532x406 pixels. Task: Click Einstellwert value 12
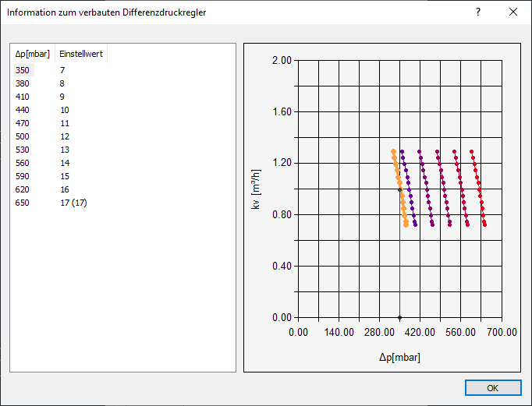65,136
